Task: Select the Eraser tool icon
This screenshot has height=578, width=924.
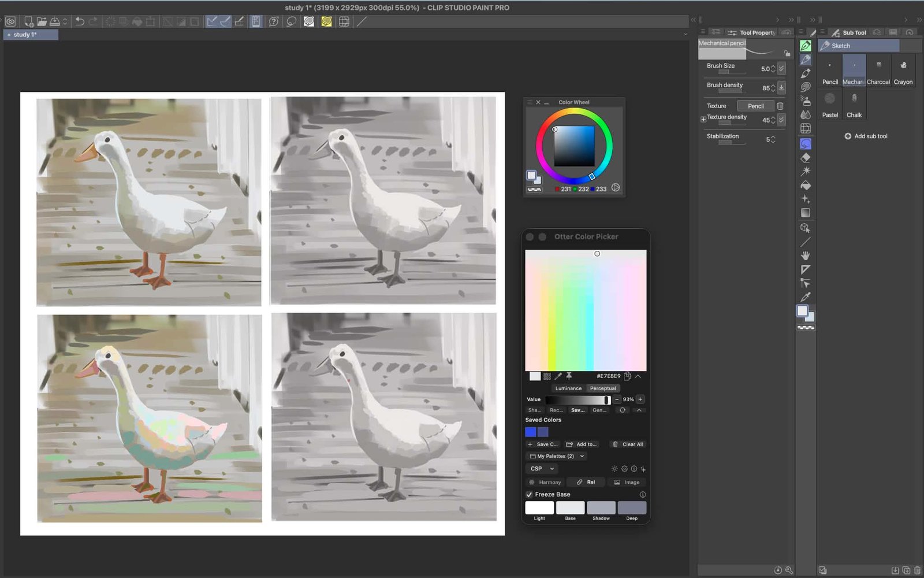Action: pyautogui.click(x=806, y=157)
